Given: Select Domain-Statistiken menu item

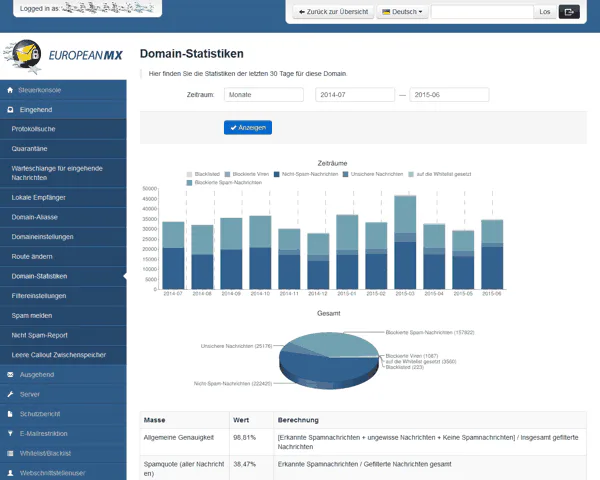Looking at the screenshot, I should [63, 276].
